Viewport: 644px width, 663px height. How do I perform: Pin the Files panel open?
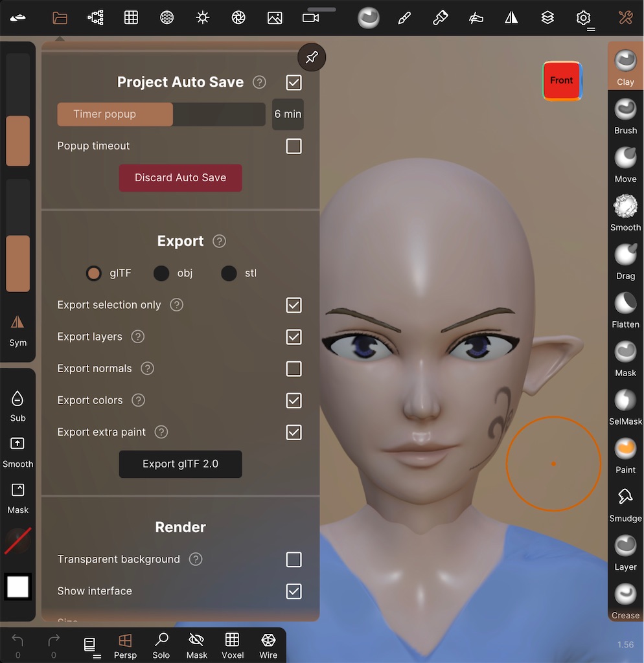tap(312, 57)
